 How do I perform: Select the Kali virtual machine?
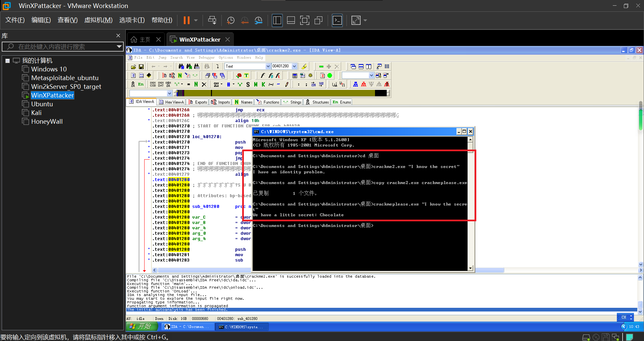click(x=36, y=113)
